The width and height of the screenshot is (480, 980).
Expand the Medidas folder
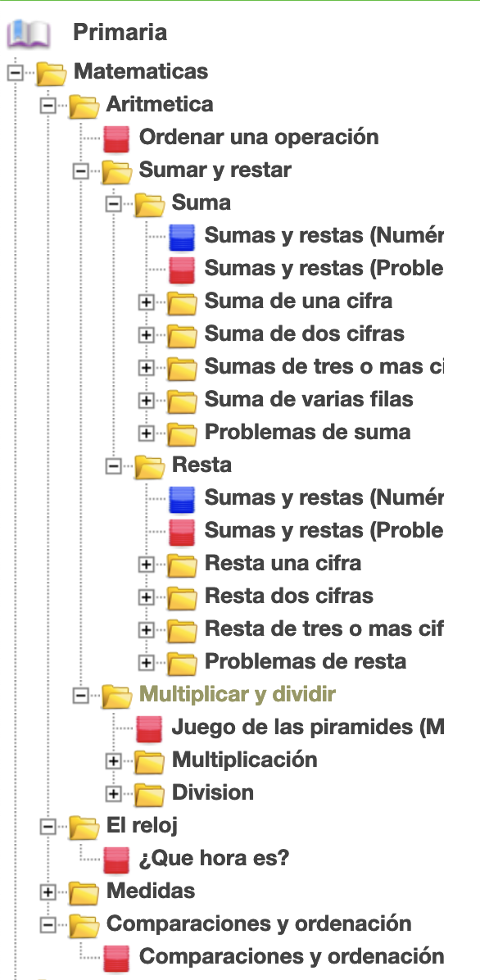[48, 892]
